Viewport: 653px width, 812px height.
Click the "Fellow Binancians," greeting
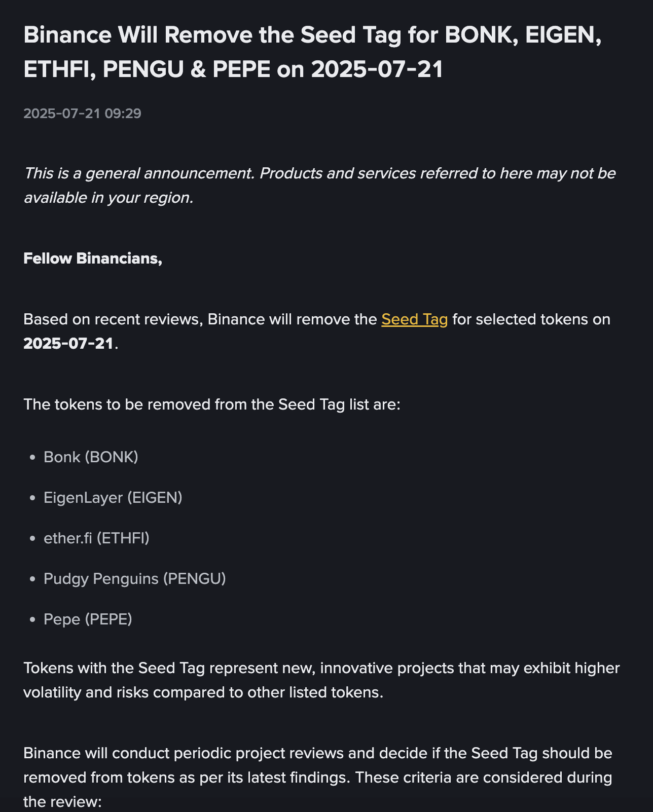click(93, 259)
